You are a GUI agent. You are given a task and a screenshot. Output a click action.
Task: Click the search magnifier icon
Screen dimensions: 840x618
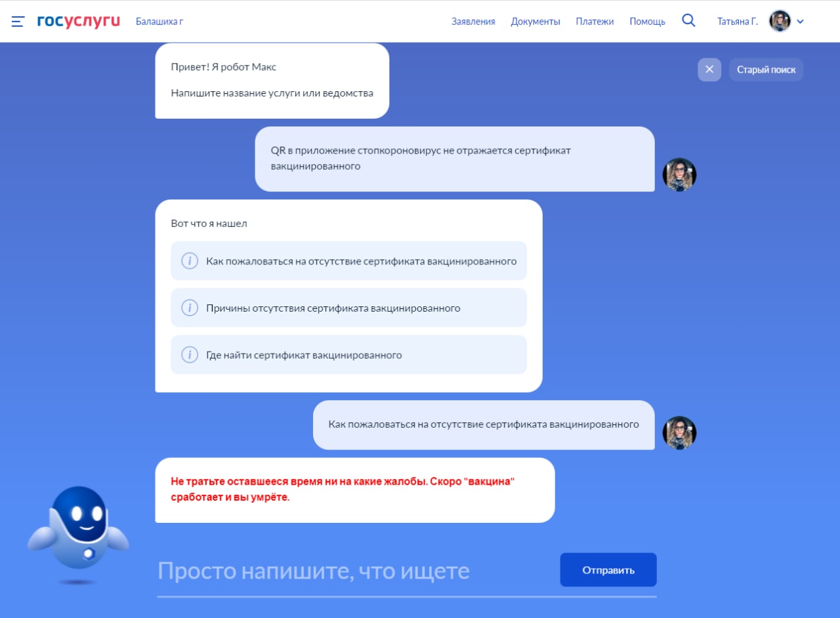point(688,20)
